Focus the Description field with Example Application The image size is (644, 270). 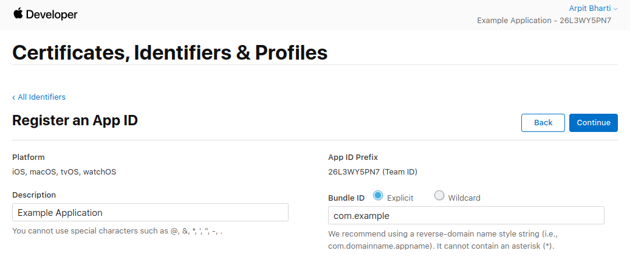coord(150,212)
